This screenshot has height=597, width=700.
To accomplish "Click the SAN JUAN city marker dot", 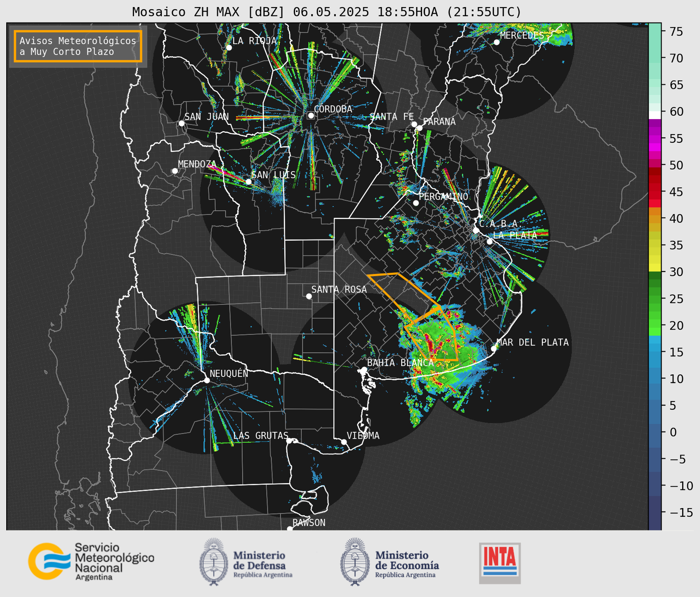I will [x=181, y=123].
